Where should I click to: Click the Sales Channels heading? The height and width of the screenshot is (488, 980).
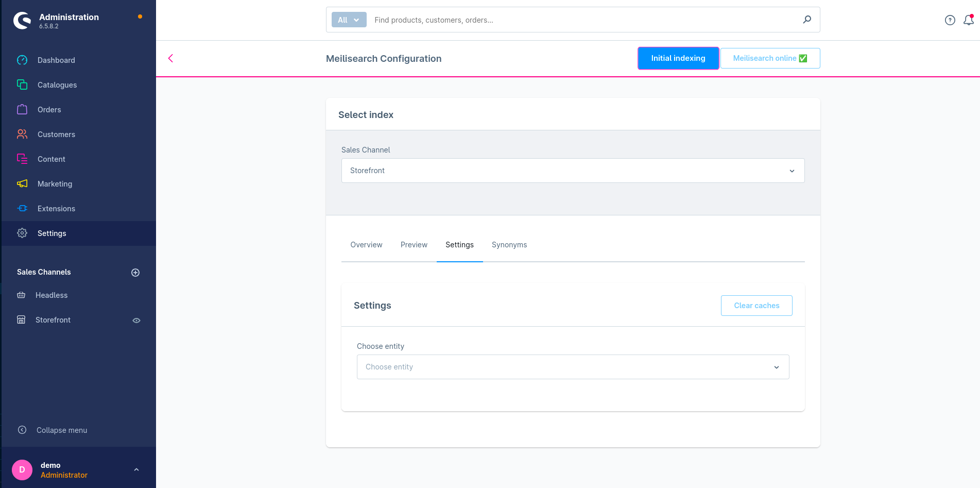[44, 272]
